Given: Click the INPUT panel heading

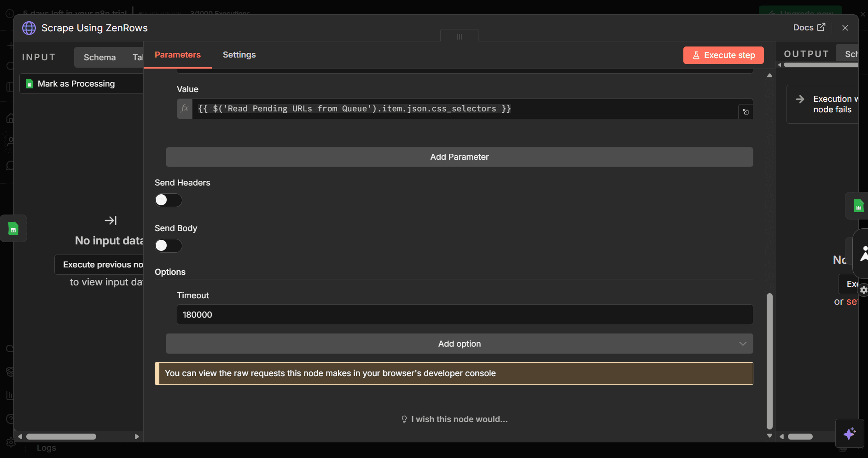Looking at the screenshot, I should pyautogui.click(x=39, y=58).
